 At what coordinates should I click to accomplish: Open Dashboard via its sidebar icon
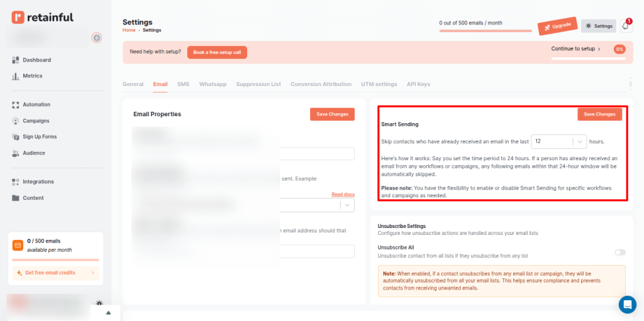[x=16, y=60]
